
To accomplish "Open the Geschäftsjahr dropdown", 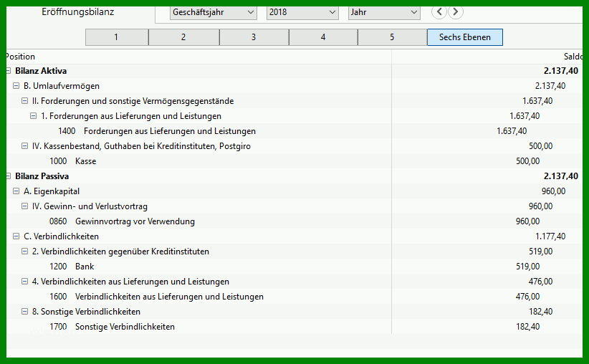I will [x=214, y=12].
